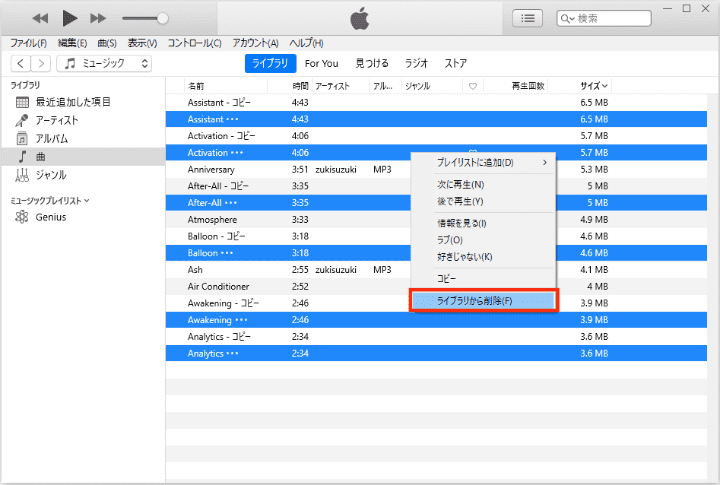
Task: Select 曲 in the sidebar
Action: click(x=83, y=157)
